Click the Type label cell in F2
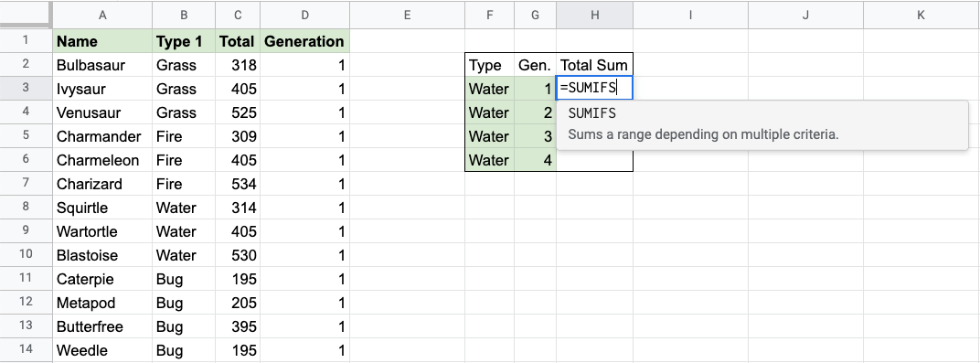The width and height of the screenshot is (980, 363). 490,65
